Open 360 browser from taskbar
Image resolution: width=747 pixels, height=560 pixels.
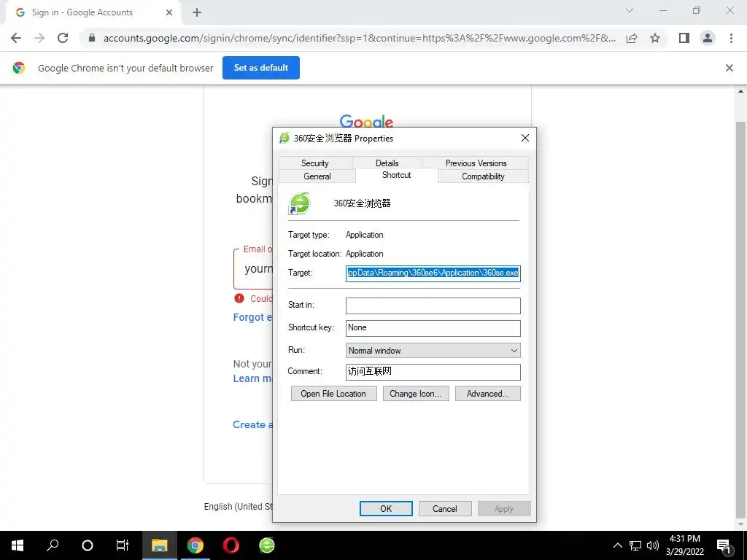pos(267,545)
